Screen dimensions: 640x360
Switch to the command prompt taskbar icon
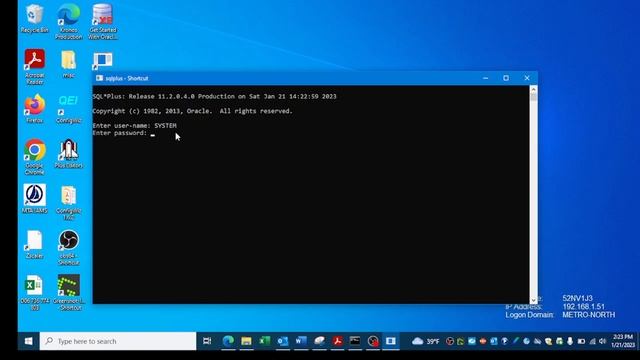point(355,341)
